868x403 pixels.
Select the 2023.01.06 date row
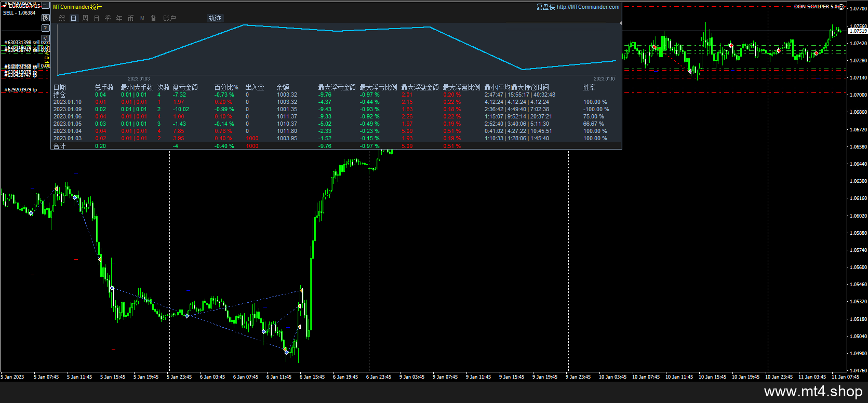tap(336, 116)
